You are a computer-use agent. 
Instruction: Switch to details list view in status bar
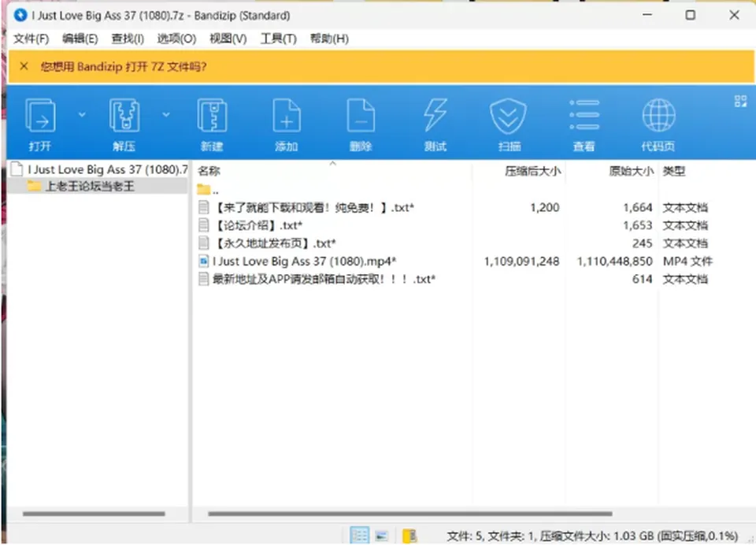359,535
